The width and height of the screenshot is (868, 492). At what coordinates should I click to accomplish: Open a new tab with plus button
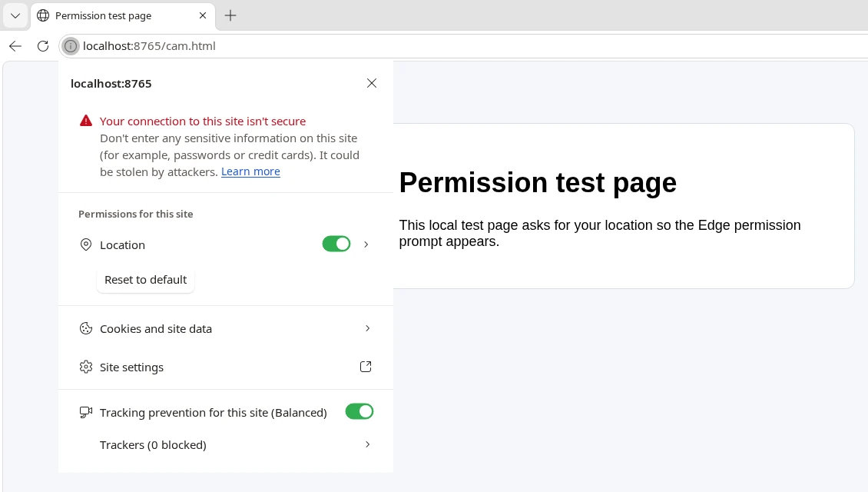[x=230, y=15]
